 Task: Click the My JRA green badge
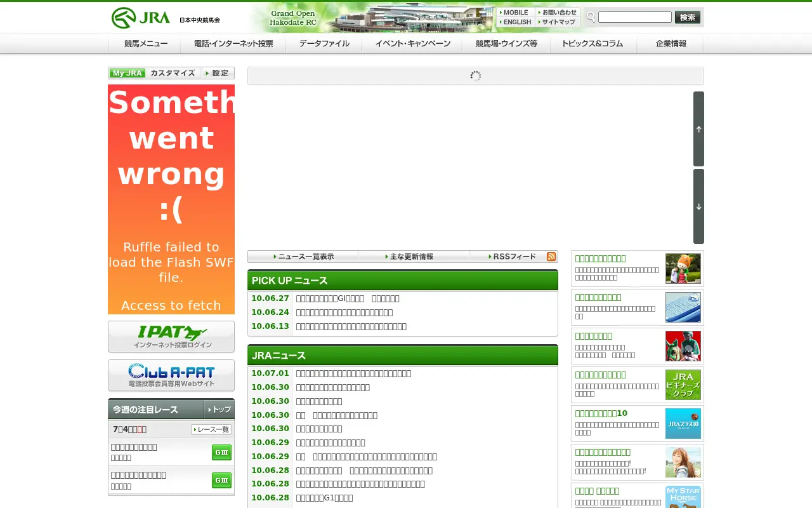click(128, 73)
